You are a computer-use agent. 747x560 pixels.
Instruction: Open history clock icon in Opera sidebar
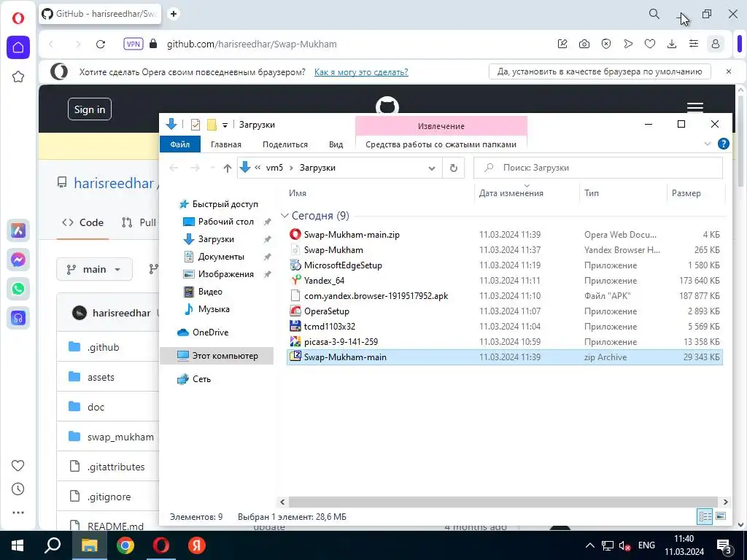[x=18, y=489]
